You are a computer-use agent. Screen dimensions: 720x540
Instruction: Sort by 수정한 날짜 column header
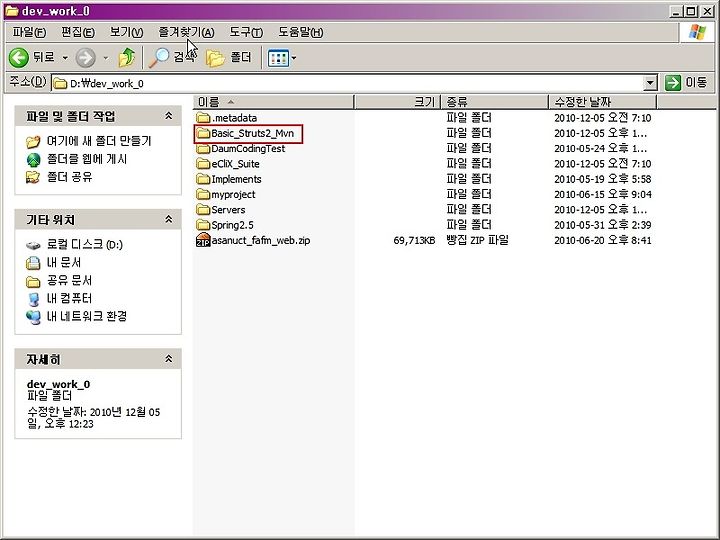[603, 101]
